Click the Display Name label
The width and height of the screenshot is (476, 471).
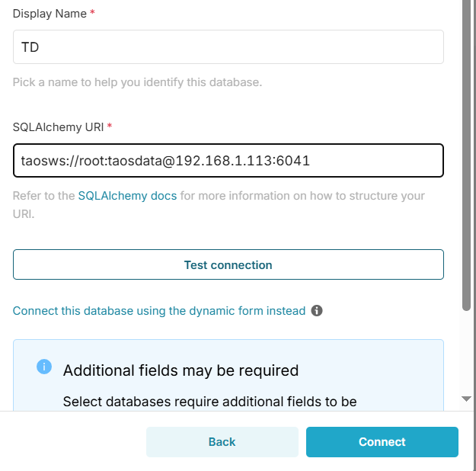click(x=50, y=14)
